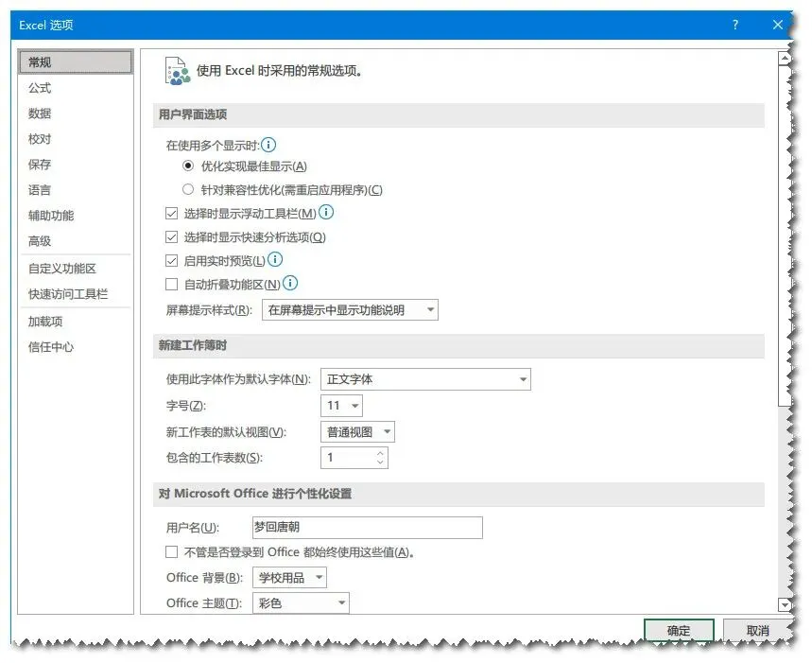Open 语言 category in sidebar
The image size is (812, 663).
click(x=76, y=190)
